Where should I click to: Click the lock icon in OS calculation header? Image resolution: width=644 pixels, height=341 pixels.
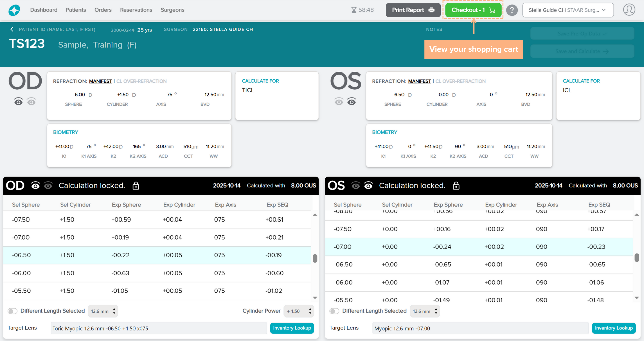[x=456, y=186]
